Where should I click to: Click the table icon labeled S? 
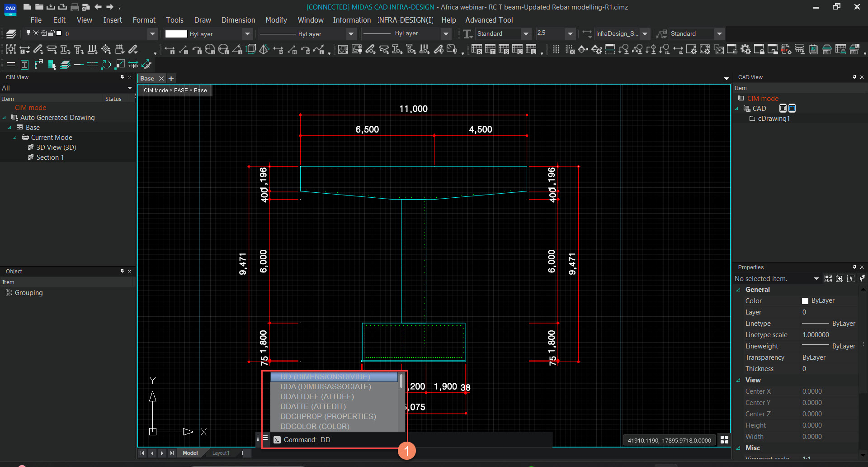tap(504, 49)
